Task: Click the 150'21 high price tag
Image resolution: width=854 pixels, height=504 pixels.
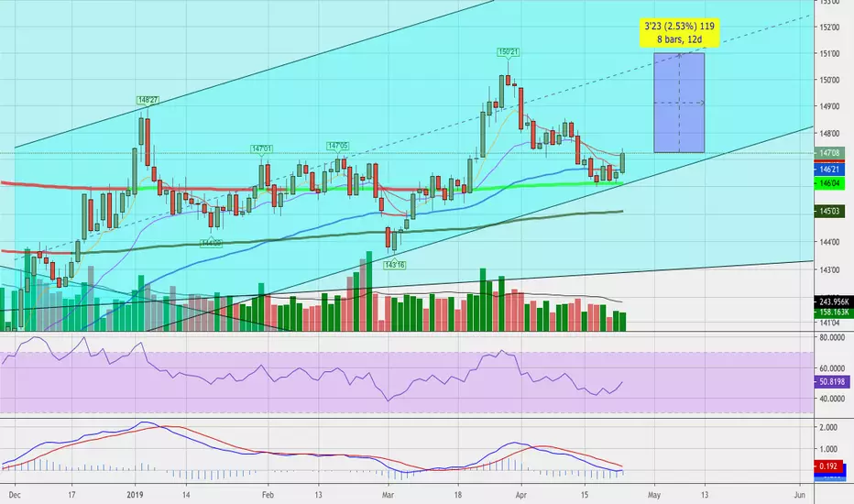Action: coord(508,52)
